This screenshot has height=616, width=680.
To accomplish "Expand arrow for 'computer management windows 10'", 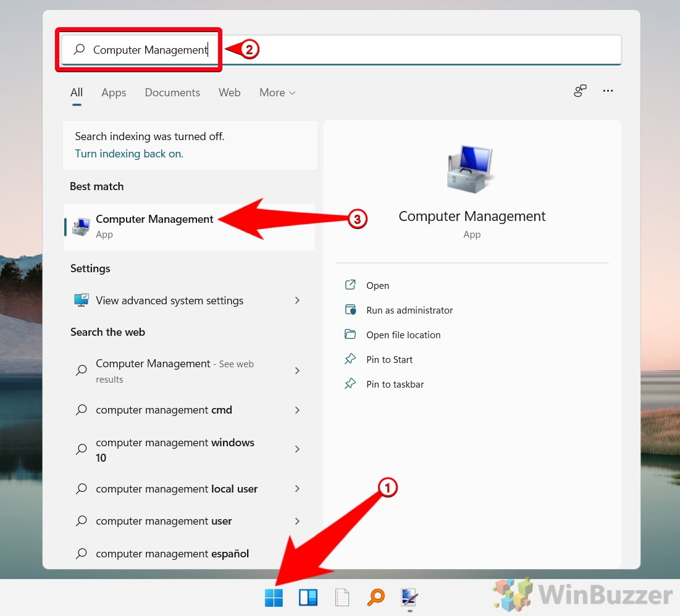I will coord(297,449).
